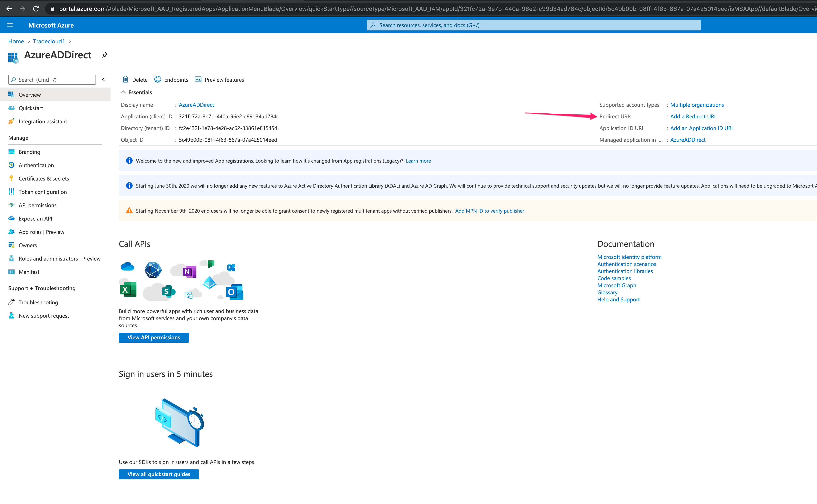Open the Glossary documentation link
This screenshot has height=504, width=817.
click(x=607, y=292)
